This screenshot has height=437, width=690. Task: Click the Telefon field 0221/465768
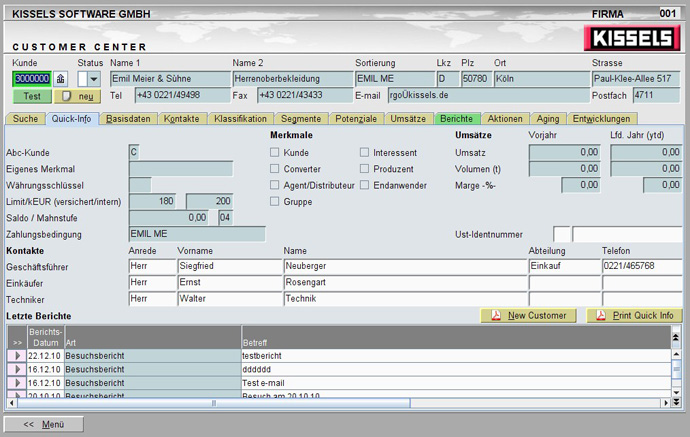click(x=642, y=266)
